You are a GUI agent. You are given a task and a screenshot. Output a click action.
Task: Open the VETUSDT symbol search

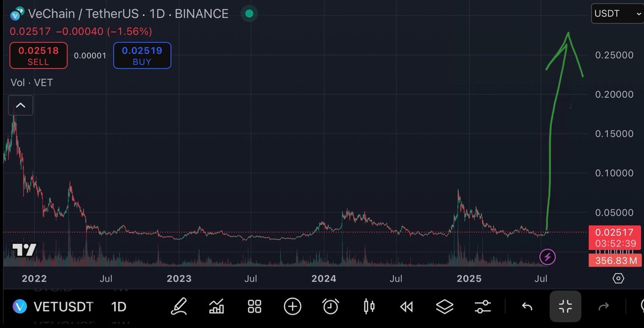tap(63, 307)
